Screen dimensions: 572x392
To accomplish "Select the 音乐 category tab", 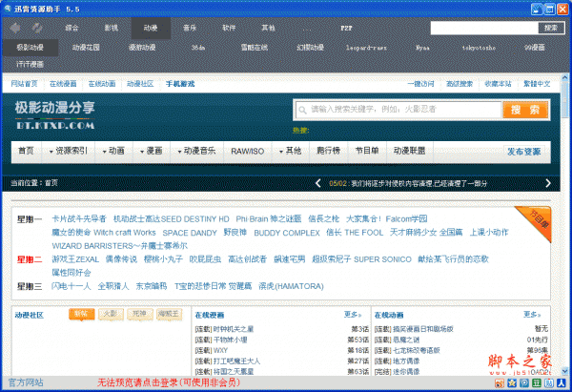I will click(190, 28).
